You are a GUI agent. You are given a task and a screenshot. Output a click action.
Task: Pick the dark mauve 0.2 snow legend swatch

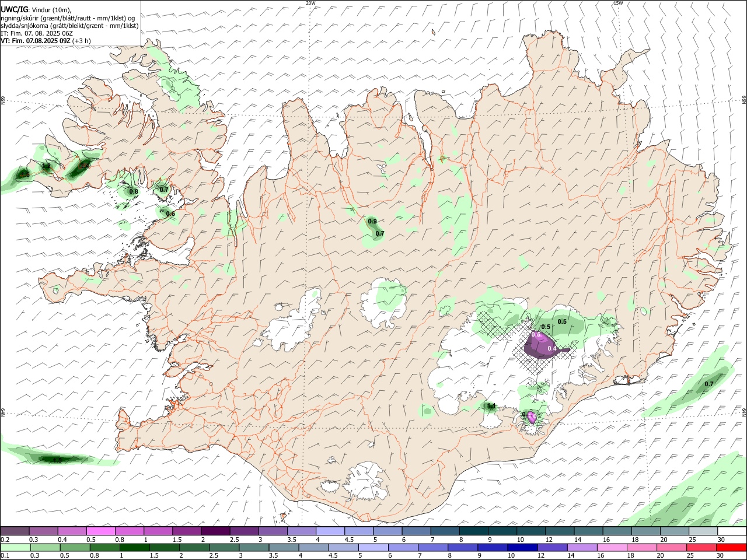click(15, 531)
